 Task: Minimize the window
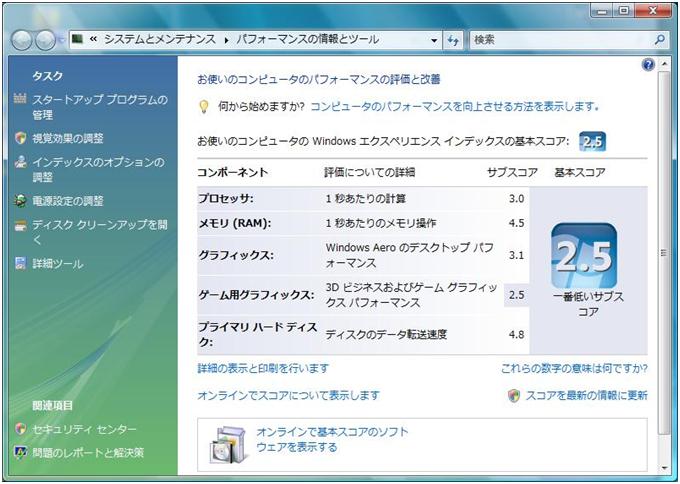(602, 11)
